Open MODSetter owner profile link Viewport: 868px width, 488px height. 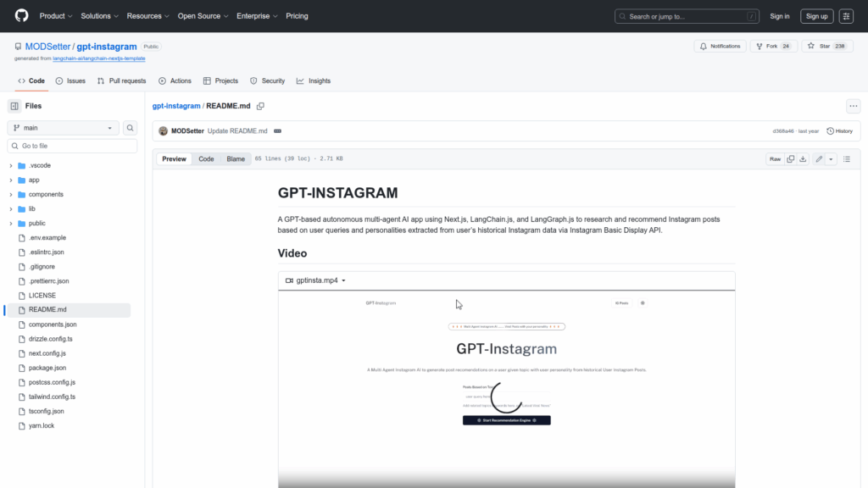click(47, 47)
